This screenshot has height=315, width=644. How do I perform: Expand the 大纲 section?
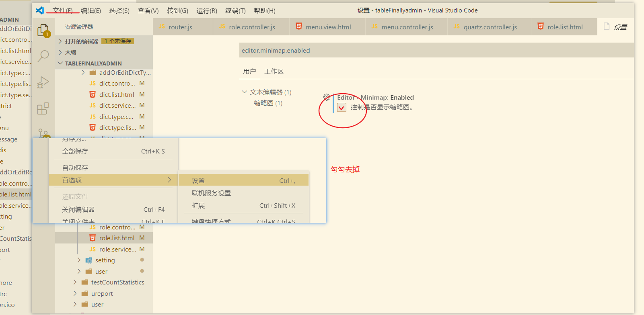click(60, 52)
